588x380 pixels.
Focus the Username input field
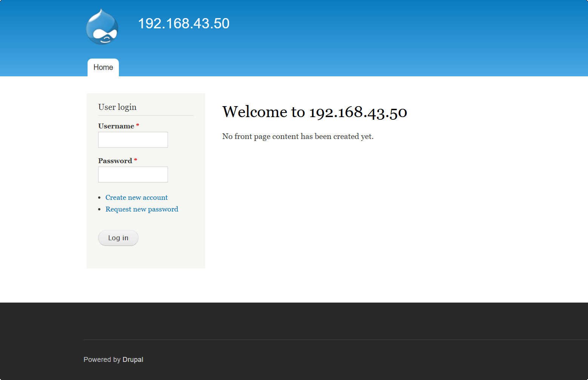133,140
